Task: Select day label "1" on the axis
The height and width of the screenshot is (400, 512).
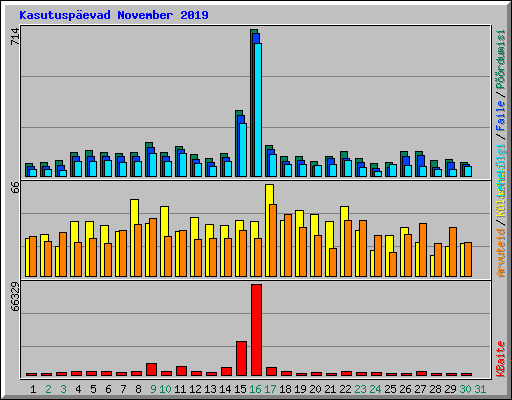Action: 33,389
